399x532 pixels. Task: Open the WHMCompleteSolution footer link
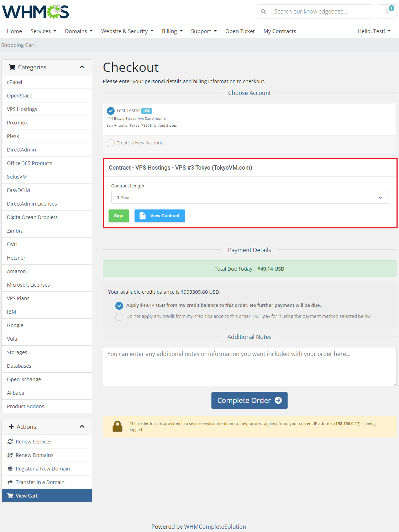pyautogui.click(x=215, y=527)
